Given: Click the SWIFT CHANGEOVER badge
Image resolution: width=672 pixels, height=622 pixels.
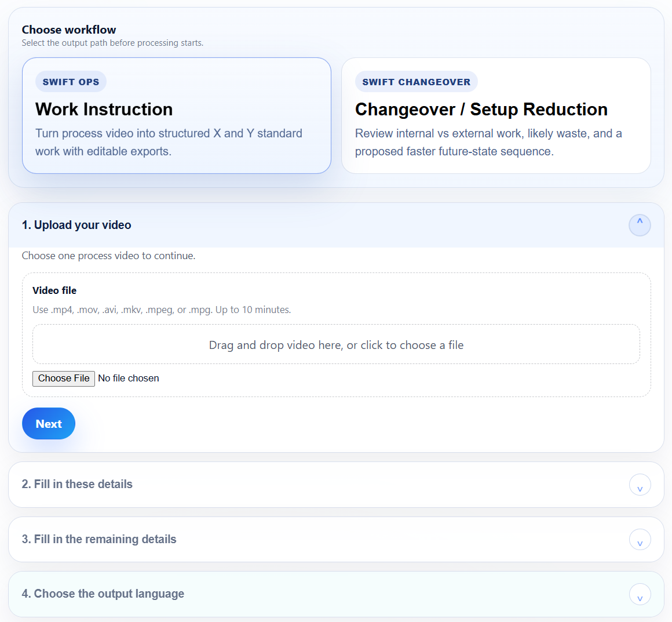Looking at the screenshot, I should point(416,81).
